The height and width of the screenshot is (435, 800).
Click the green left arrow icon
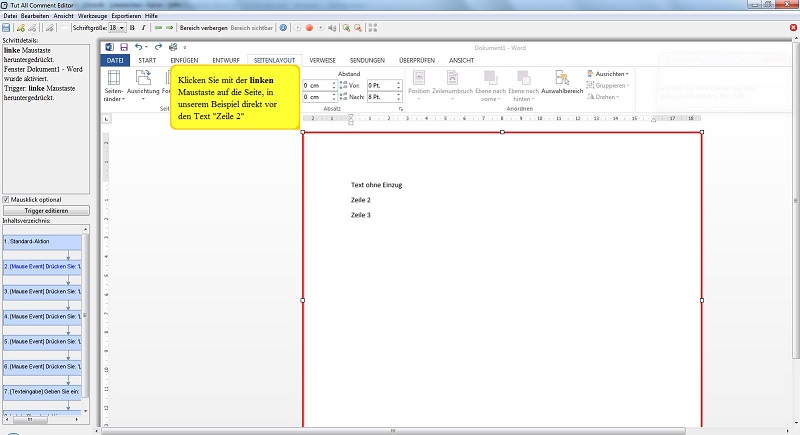coord(158,28)
